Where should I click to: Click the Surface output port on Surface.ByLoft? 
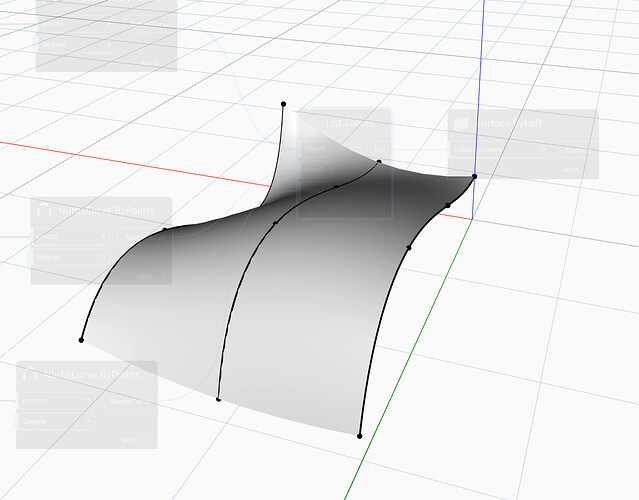coord(578,150)
